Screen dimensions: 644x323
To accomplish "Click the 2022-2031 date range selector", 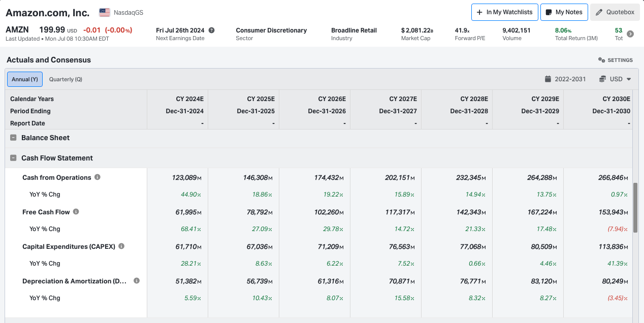I will click(x=565, y=79).
